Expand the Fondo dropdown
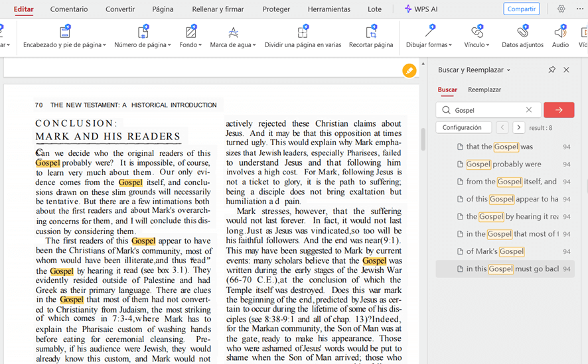The image size is (588, 364). tap(191, 45)
